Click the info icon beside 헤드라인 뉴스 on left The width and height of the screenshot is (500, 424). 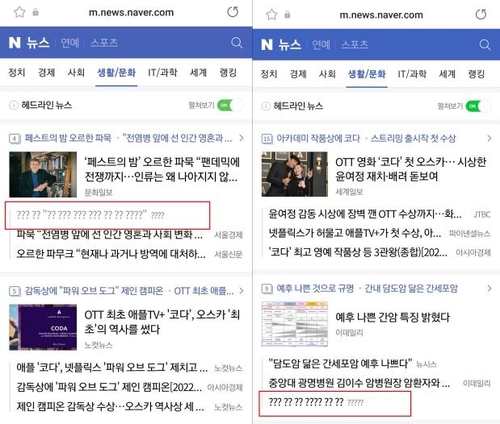point(14,105)
